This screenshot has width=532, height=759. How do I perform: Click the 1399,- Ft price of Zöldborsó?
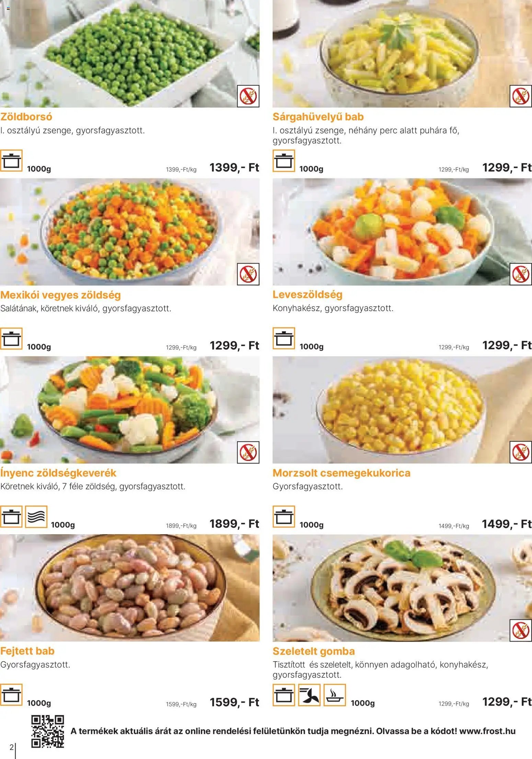coord(234,167)
